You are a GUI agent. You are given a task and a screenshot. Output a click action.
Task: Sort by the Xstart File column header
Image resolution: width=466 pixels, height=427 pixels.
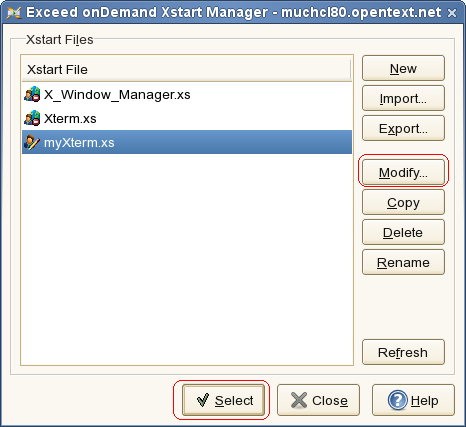coord(187,69)
